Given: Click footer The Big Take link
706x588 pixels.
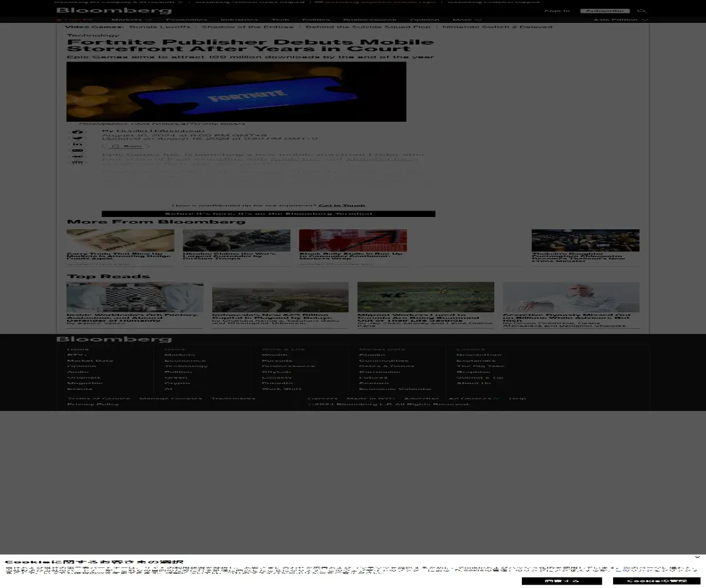Looking at the screenshot, I should tap(480, 366).
